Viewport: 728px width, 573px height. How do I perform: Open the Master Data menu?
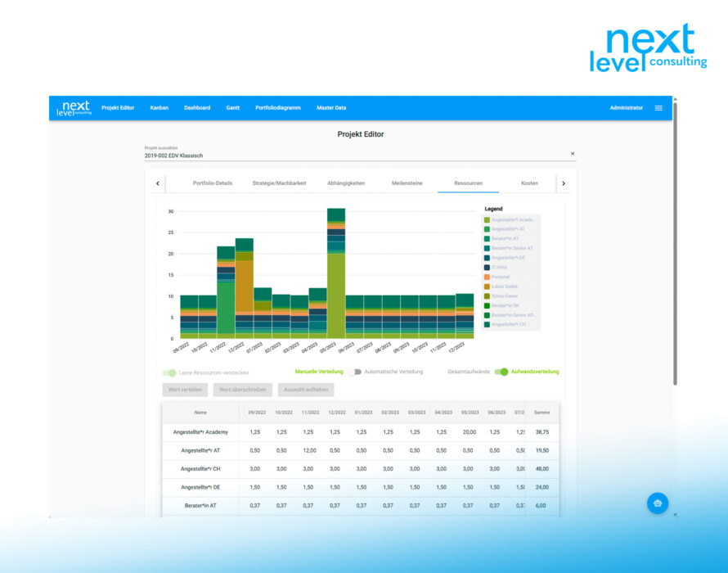[331, 108]
